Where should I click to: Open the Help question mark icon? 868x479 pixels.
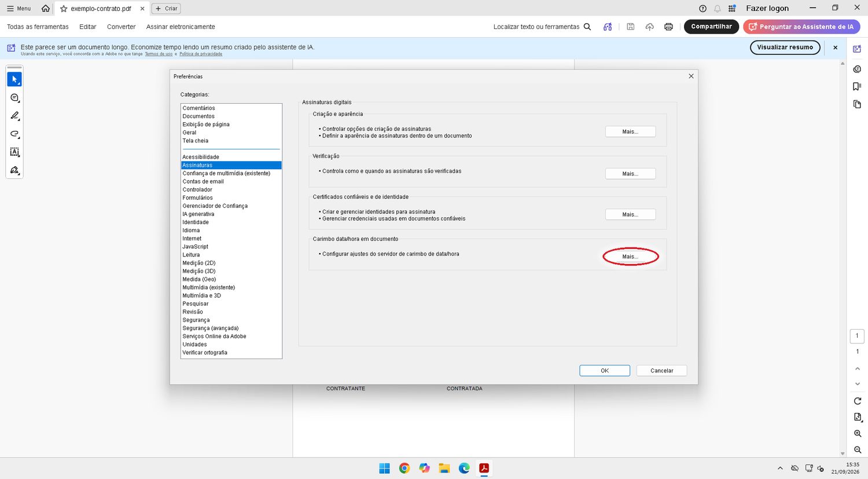[x=703, y=8]
